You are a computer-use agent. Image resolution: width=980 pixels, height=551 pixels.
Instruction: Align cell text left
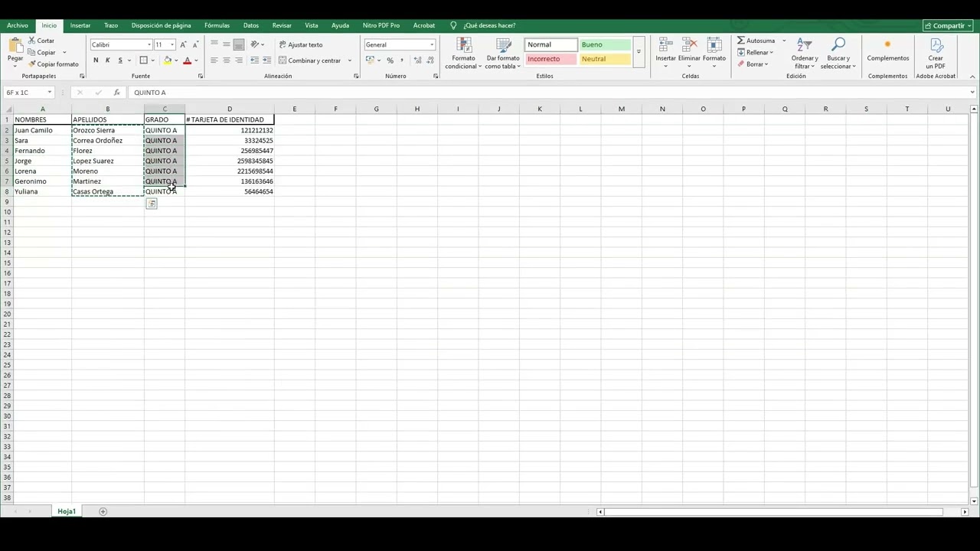214,60
